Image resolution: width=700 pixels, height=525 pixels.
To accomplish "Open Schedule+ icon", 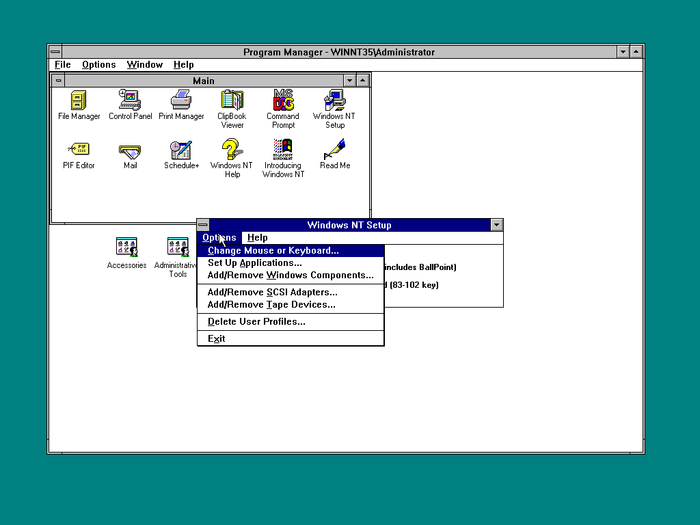I will 181,150.
